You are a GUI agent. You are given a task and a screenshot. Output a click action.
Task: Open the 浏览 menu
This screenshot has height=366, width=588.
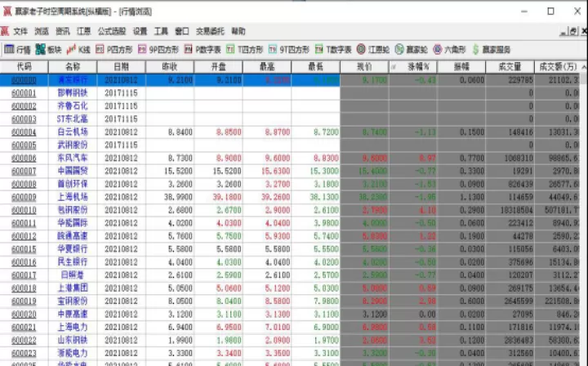pyautogui.click(x=42, y=31)
